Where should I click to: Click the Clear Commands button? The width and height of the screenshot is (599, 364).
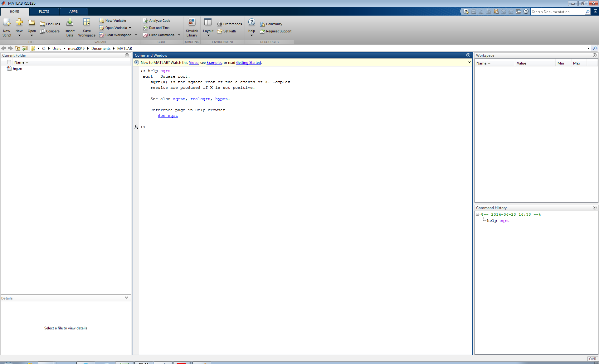tap(158, 35)
